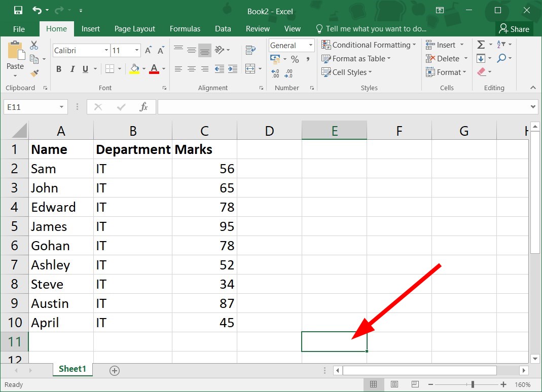
Task: Enable Center horizontal alignment
Action: pyautogui.click(x=191, y=69)
